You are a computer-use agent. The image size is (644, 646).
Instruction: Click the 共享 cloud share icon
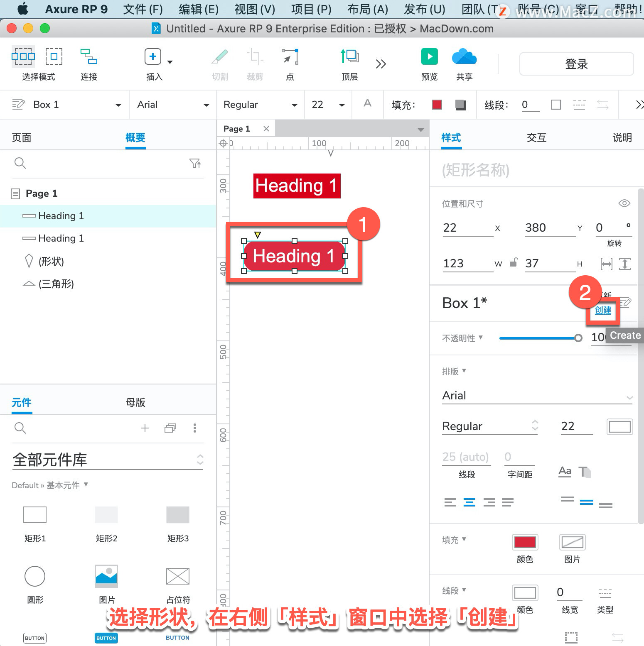pos(464,56)
